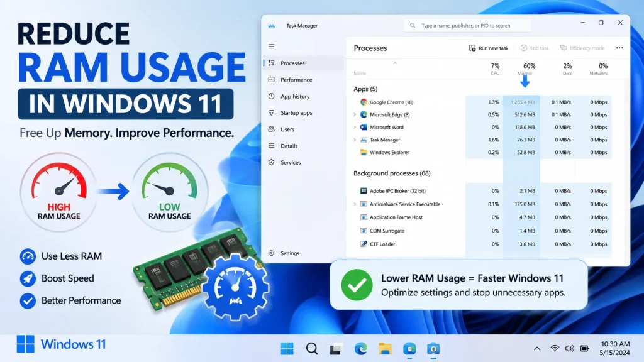Click the Google Chrome icon in the process list
Image resolution: width=644 pixels, height=362 pixels.
coord(364,102)
